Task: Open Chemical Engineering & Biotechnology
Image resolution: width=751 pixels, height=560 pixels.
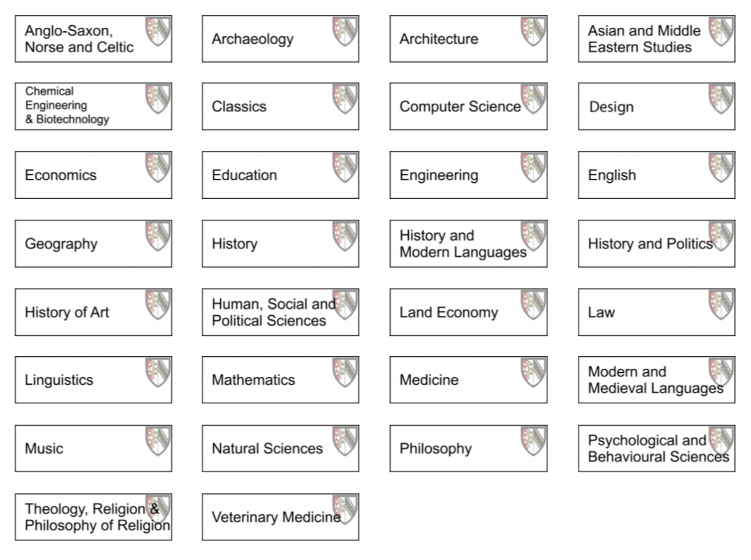Action: coord(93,106)
